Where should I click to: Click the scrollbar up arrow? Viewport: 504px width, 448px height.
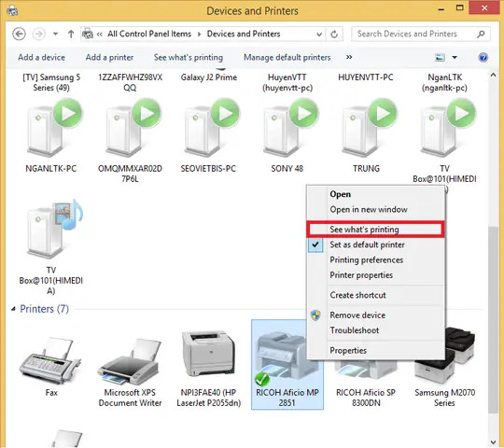[x=493, y=75]
